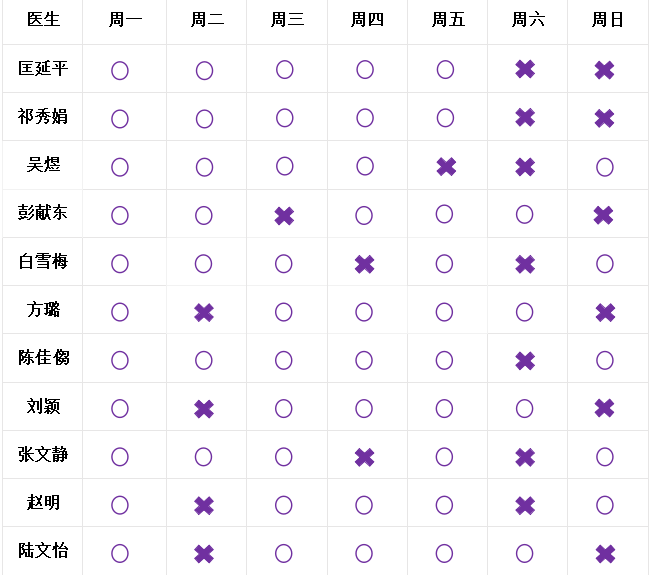Click the X mark for 匡延平 on 周六
The height and width of the screenshot is (575, 649).
pyautogui.click(x=525, y=70)
